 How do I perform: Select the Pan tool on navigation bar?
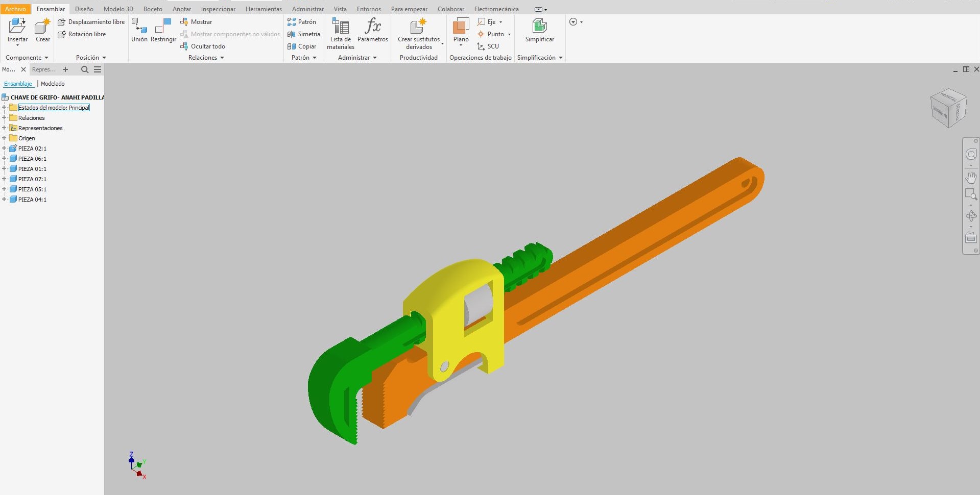pyautogui.click(x=971, y=178)
